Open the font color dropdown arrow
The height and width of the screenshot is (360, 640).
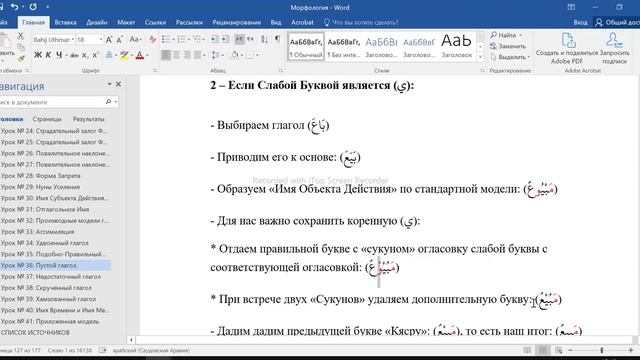pyautogui.click(x=147, y=55)
